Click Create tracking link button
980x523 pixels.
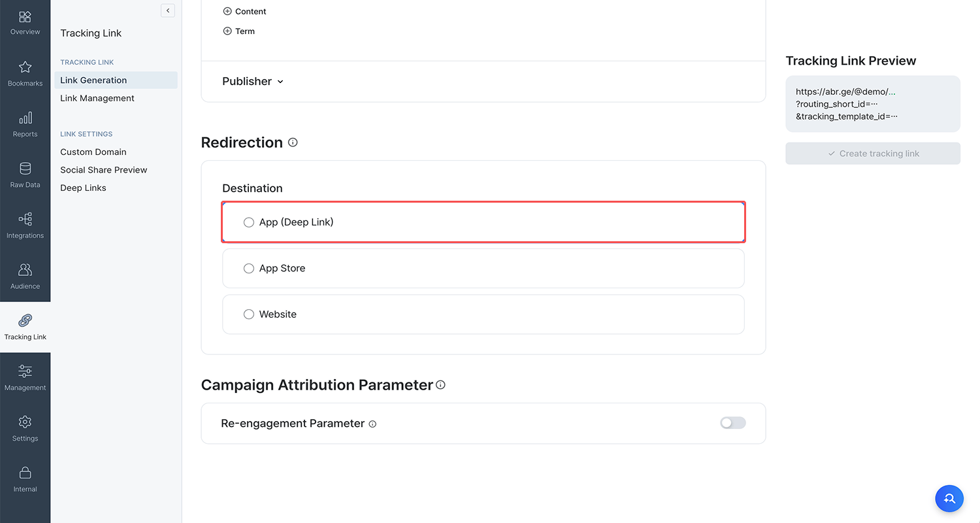[873, 154]
